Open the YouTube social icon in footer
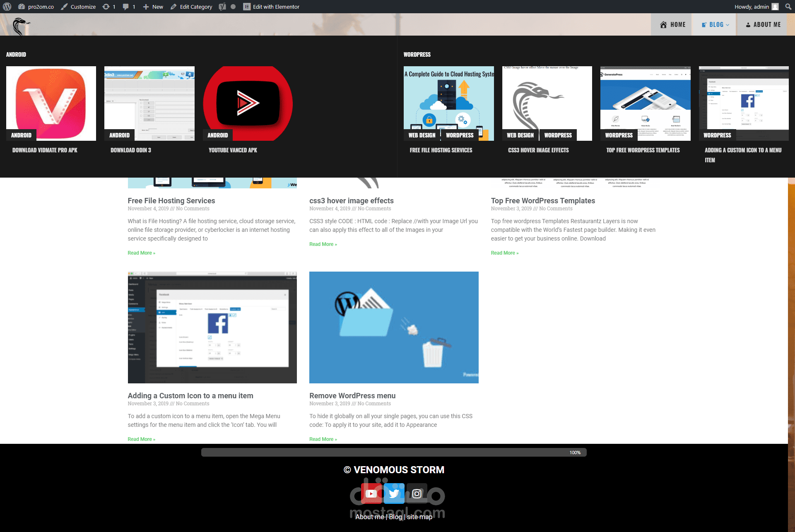Screen dimensions: 795x532 click(x=371, y=493)
